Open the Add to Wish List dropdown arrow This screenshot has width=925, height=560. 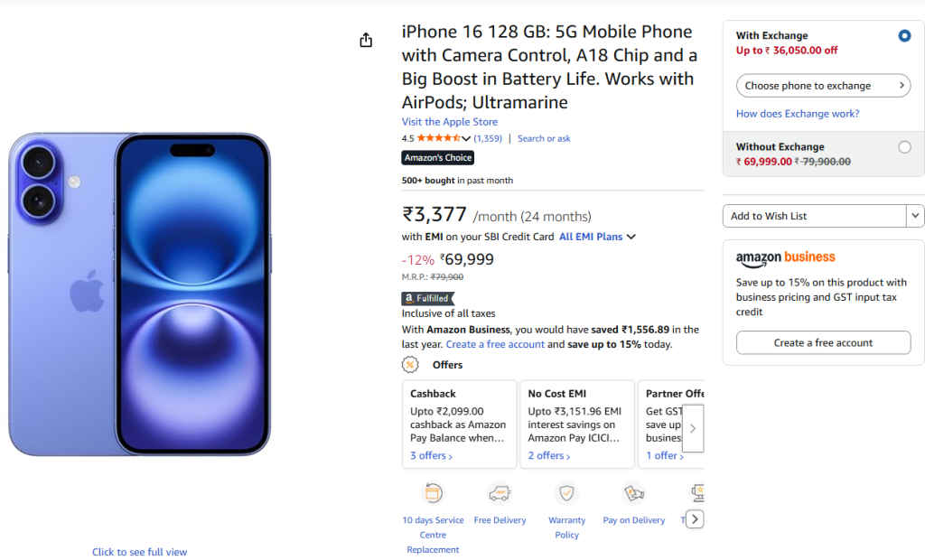914,216
